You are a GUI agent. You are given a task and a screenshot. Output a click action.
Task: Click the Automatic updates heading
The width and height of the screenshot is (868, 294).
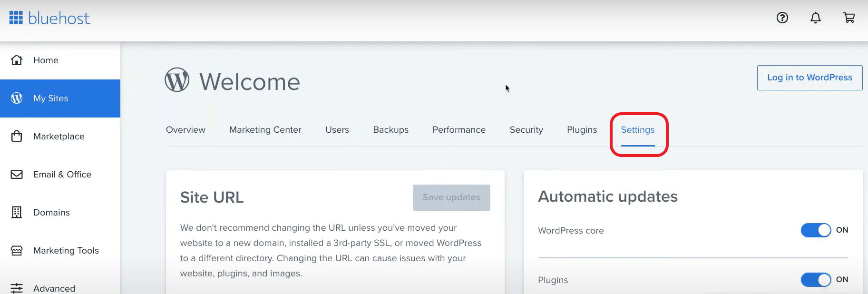[608, 196]
